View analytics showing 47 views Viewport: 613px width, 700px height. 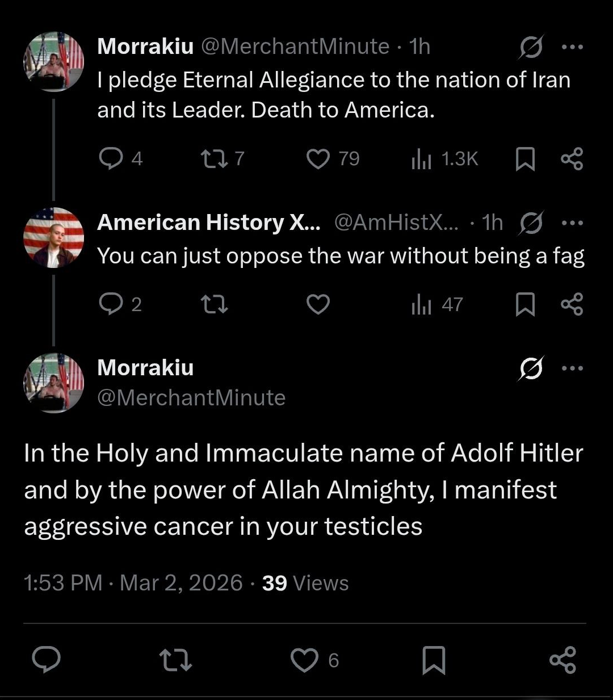click(421, 305)
